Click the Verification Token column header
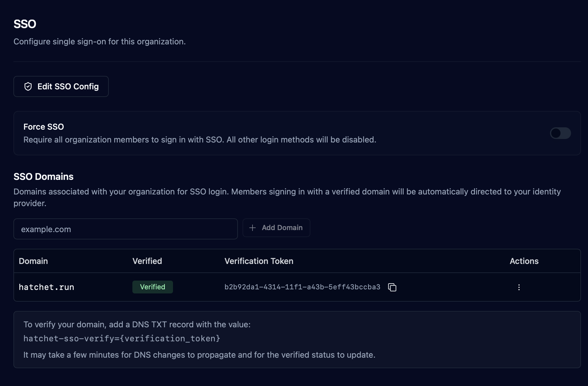Viewport: 588px width, 386px height. 259,261
